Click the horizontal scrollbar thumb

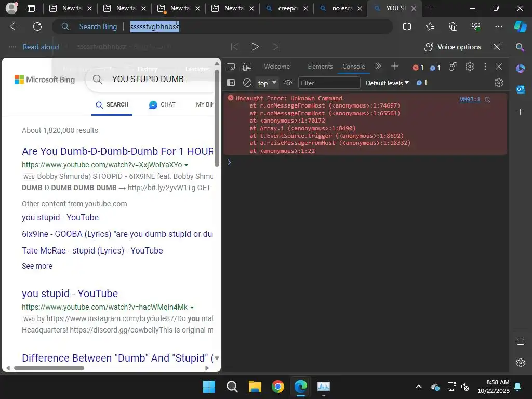[x=49, y=368]
